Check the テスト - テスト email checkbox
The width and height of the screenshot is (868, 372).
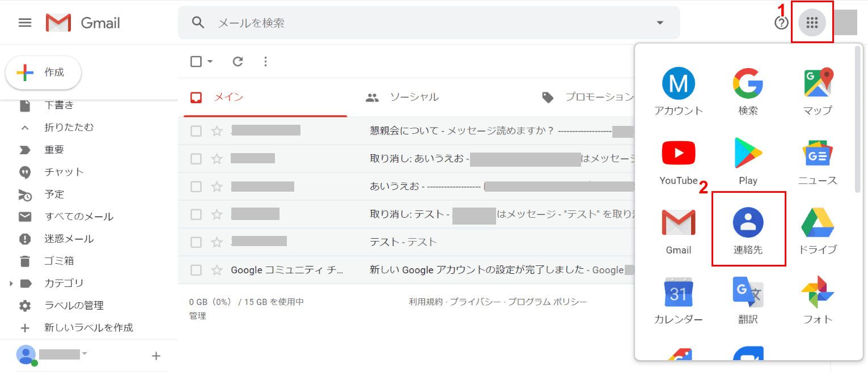[196, 242]
